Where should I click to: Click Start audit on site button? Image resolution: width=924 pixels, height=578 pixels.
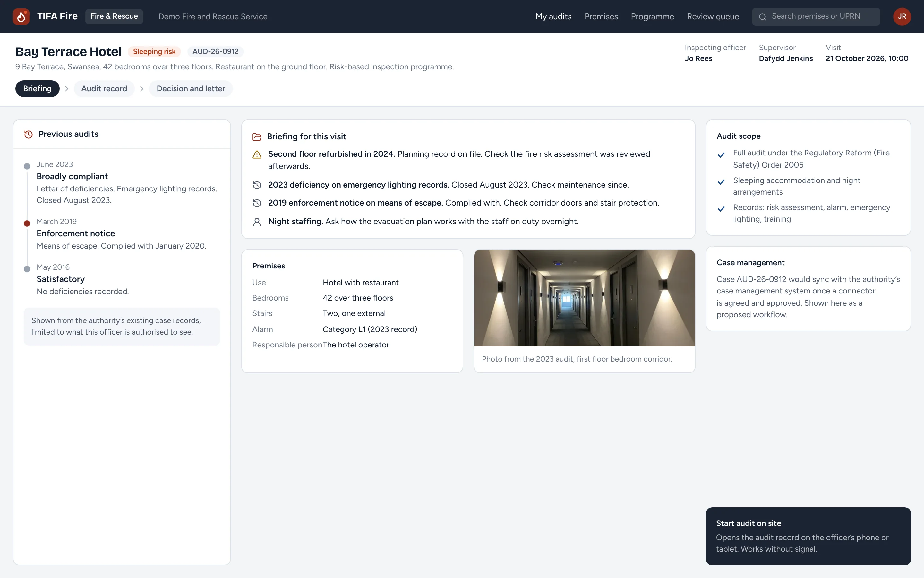(x=808, y=536)
